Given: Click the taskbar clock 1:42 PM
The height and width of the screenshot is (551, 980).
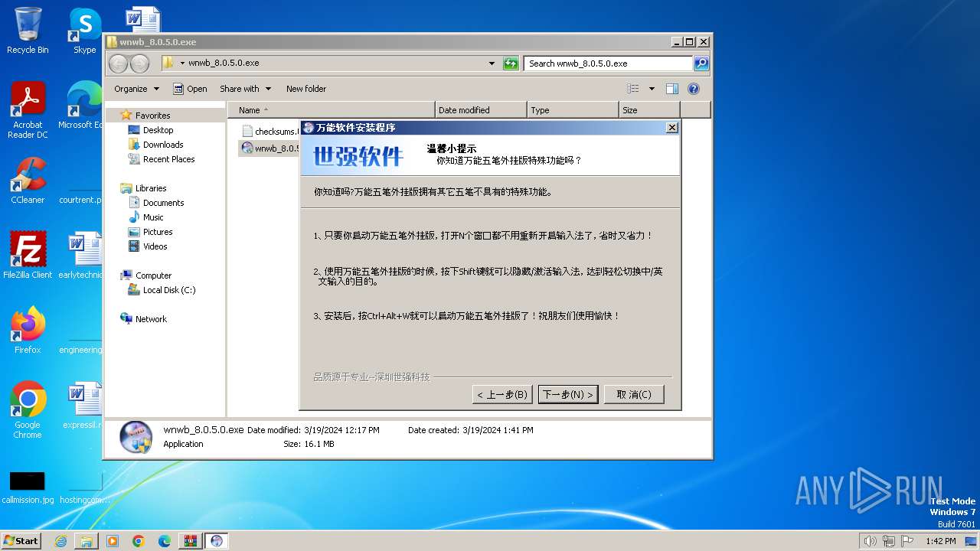Looking at the screenshot, I should 940,541.
